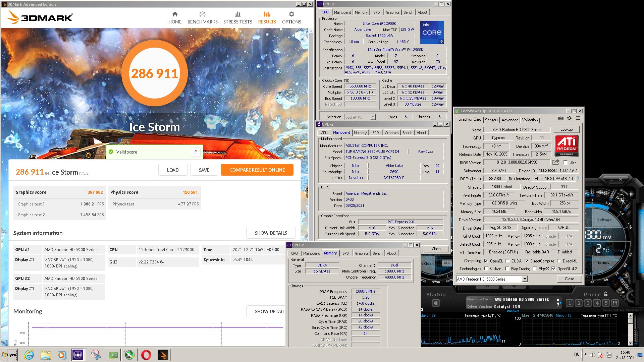Show hidden system tray icons arrow
The width and height of the screenshot is (644, 362).
(x=585, y=355)
